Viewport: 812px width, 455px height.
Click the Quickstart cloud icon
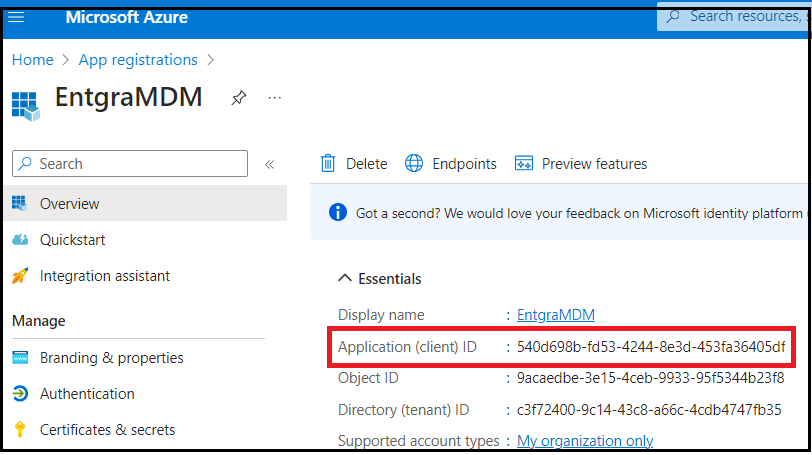click(x=20, y=240)
